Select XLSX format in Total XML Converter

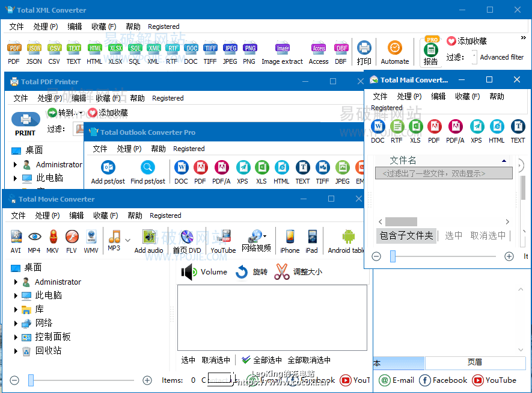click(115, 53)
